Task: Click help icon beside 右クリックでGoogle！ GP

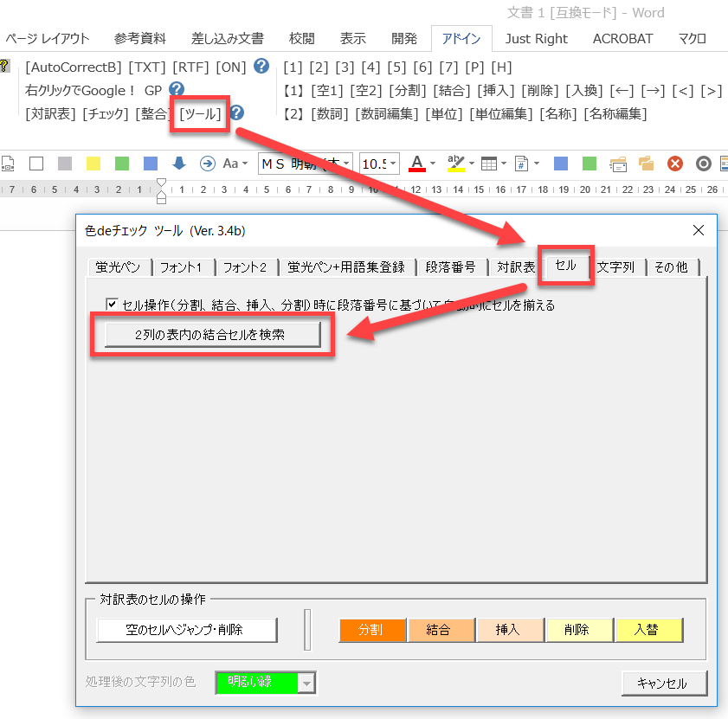Action: 177,89
